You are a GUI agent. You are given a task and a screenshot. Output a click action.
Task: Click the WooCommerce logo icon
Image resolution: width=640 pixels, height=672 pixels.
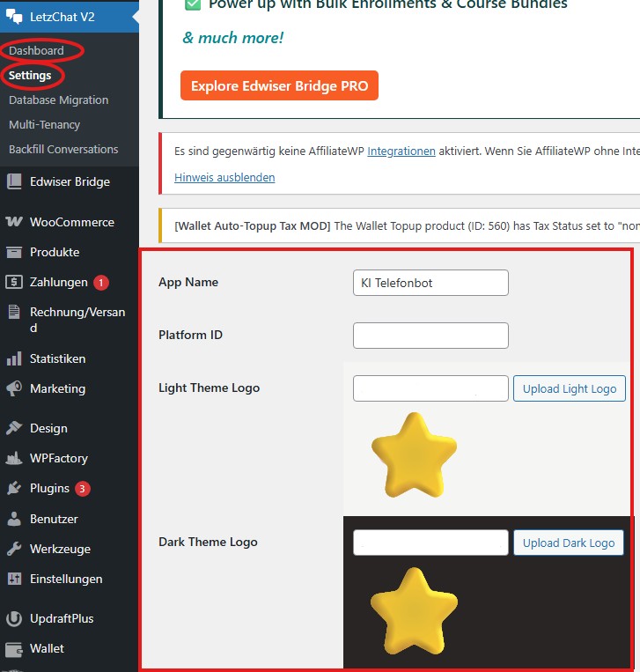point(14,222)
